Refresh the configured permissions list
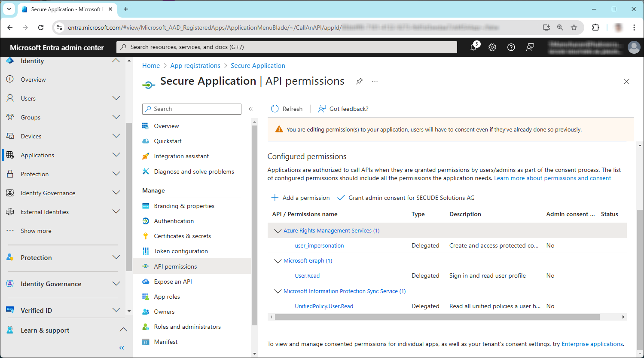The height and width of the screenshot is (358, 644). [286, 108]
